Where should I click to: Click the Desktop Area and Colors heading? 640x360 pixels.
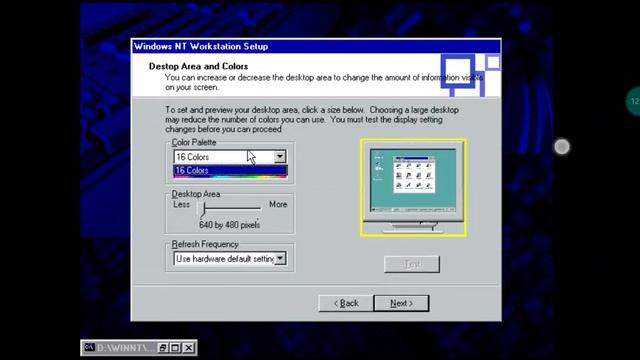198,66
